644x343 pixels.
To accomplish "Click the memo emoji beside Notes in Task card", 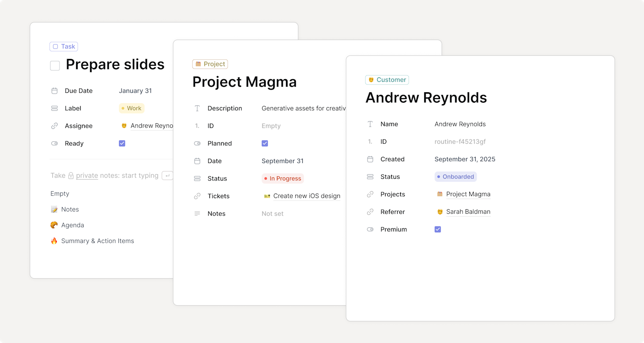I will tap(54, 209).
